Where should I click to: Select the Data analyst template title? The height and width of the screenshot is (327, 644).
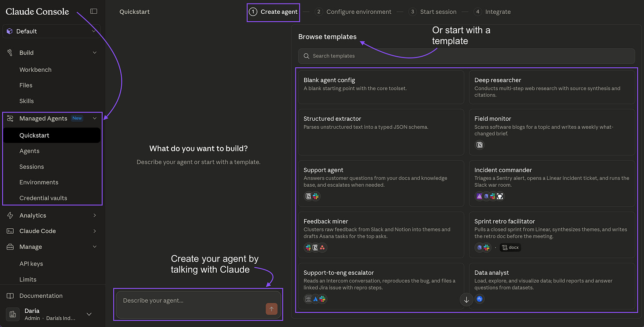click(x=492, y=273)
